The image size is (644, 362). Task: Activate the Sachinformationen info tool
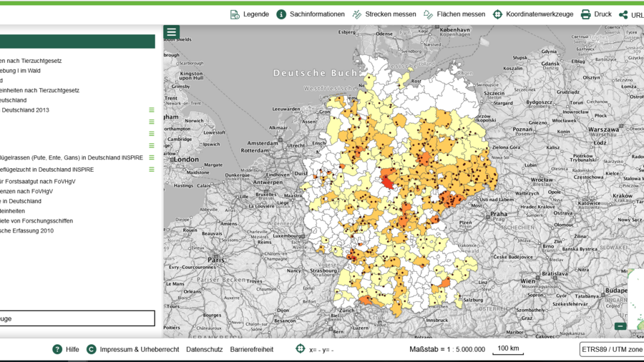tap(310, 14)
